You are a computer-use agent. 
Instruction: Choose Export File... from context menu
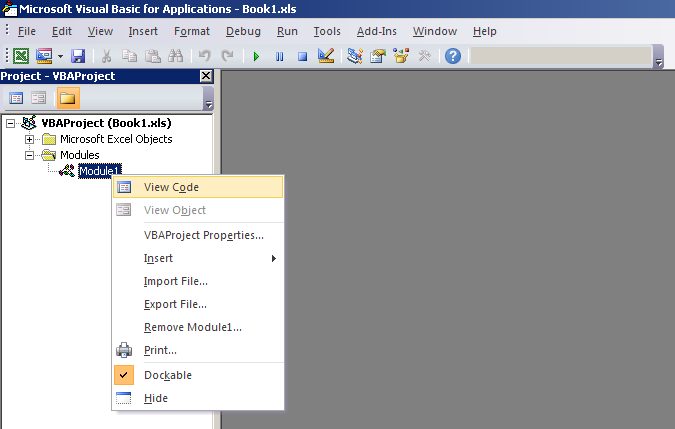(198, 304)
